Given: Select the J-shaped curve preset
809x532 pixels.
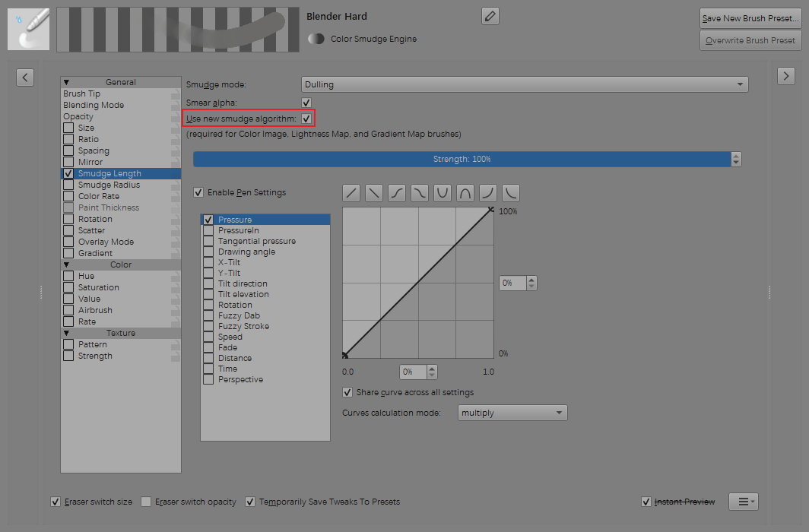Looking at the screenshot, I should coord(487,193).
